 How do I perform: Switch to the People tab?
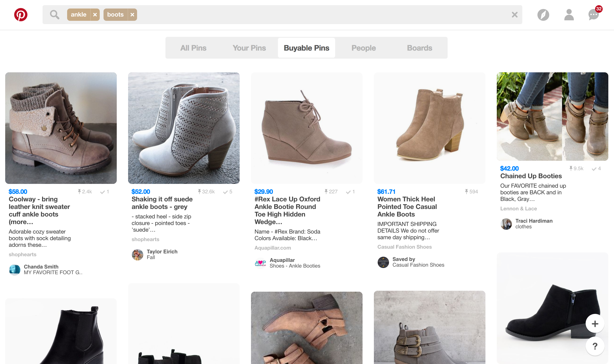(x=363, y=48)
